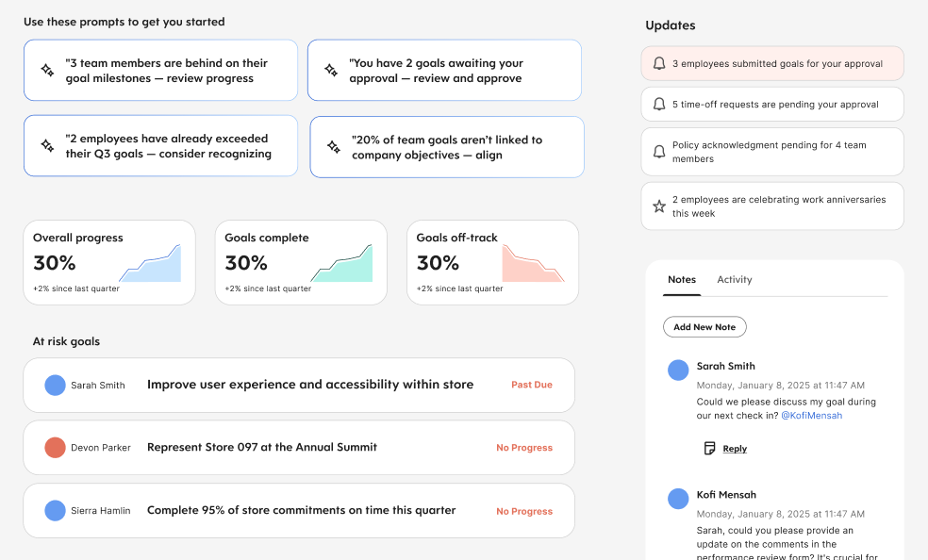Click sparkle icon on goals-awaiting-approval prompt
This screenshot has width=928, height=560.
click(331, 71)
